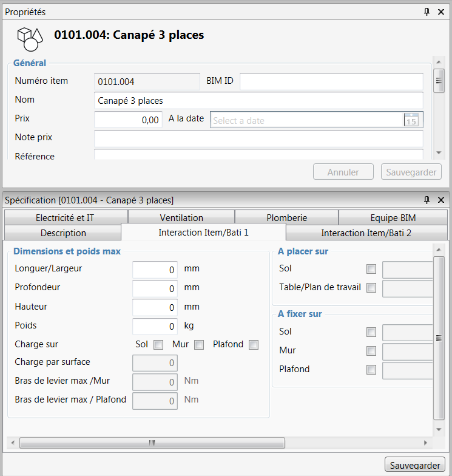Click the calendar icon in date field
The image size is (452, 476).
[x=411, y=120]
